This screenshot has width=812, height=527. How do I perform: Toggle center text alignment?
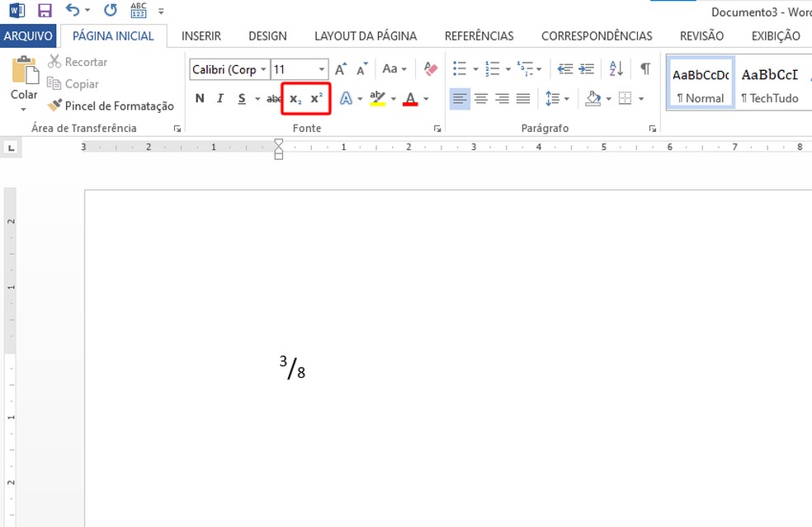pos(480,98)
